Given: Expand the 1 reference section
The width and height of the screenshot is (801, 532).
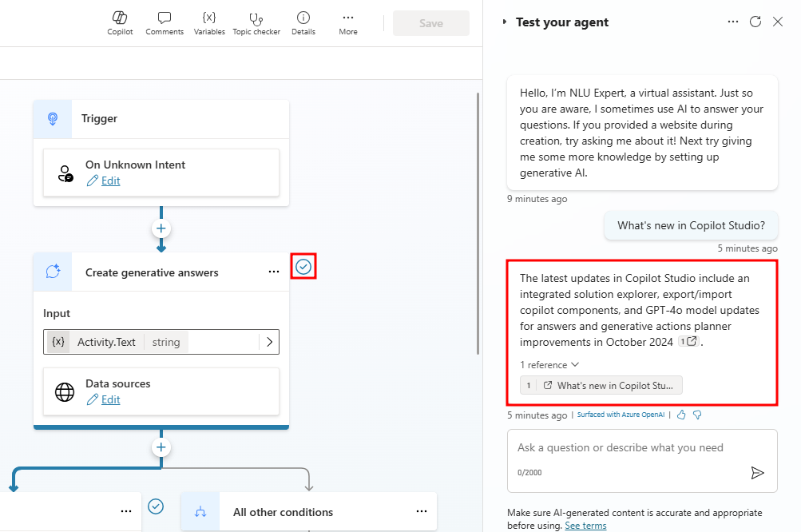Looking at the screenshot, I should click(549, 364).
